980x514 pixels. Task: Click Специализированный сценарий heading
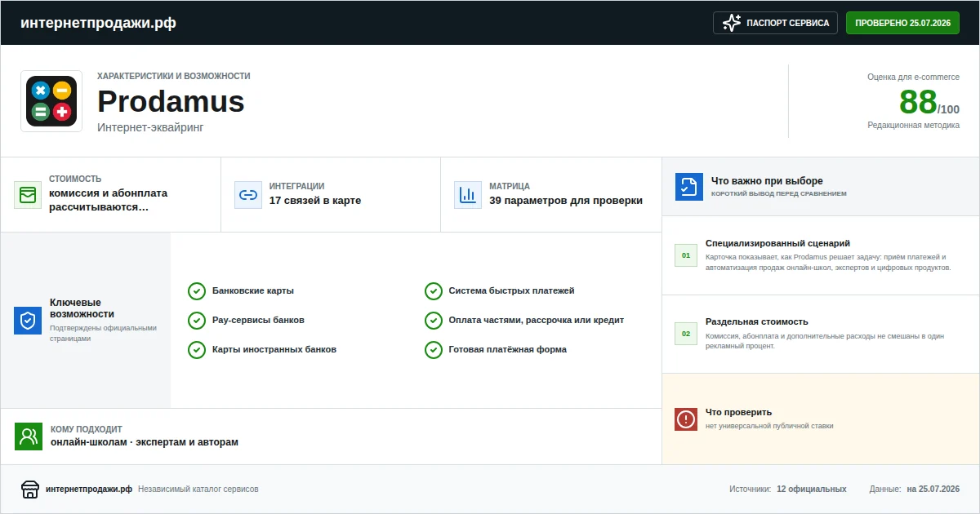point(778,243)
